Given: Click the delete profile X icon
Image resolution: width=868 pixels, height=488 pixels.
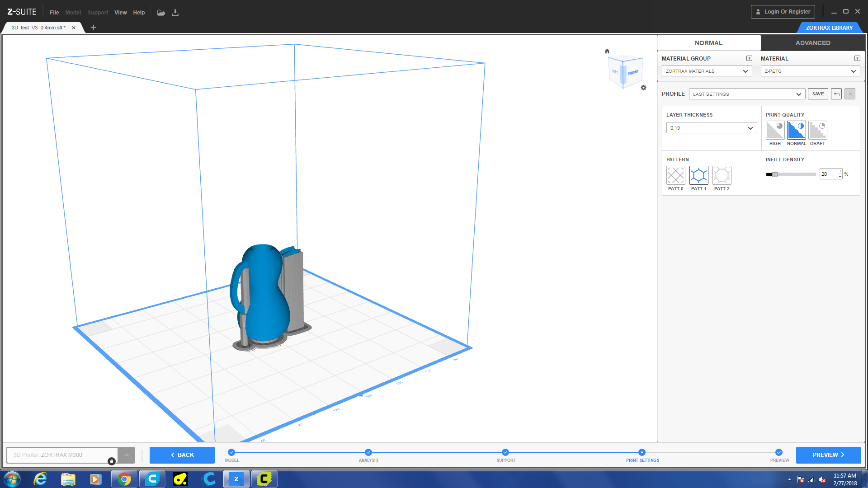Looking at the screenshot, I should (850, 94).
